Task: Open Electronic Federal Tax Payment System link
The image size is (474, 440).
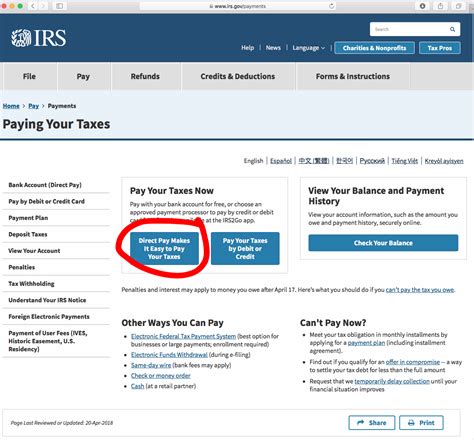Action: [183, 336]
